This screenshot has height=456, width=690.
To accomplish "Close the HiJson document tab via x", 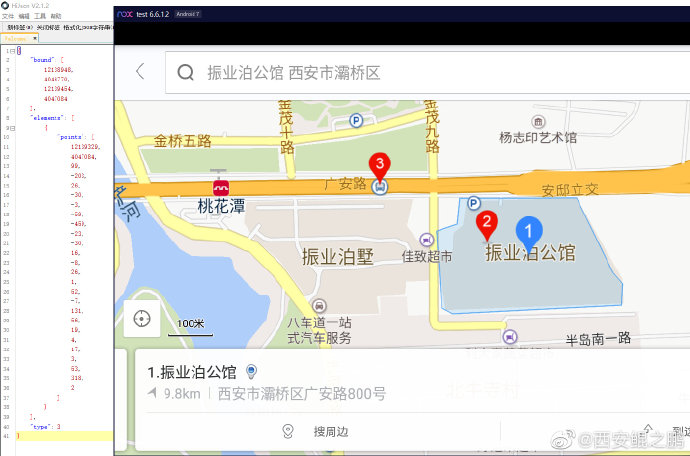I will point(35,38).
